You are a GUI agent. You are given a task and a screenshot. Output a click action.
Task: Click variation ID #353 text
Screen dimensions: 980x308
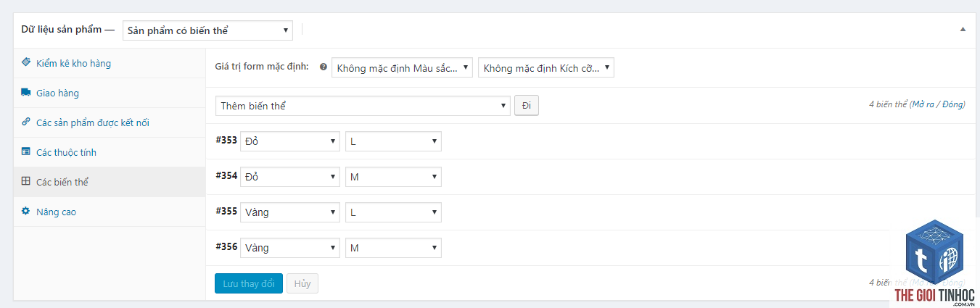point(226,140)
